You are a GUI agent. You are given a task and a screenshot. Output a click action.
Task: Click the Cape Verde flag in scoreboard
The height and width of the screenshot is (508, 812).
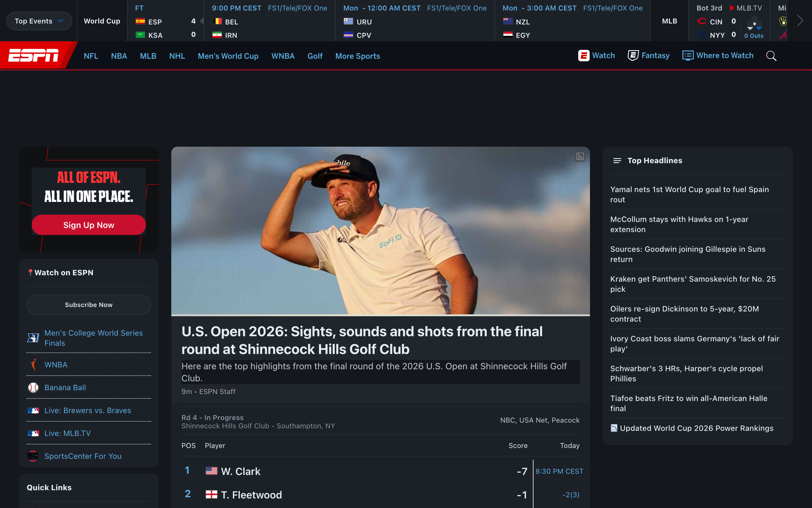[x=348, y=35]
